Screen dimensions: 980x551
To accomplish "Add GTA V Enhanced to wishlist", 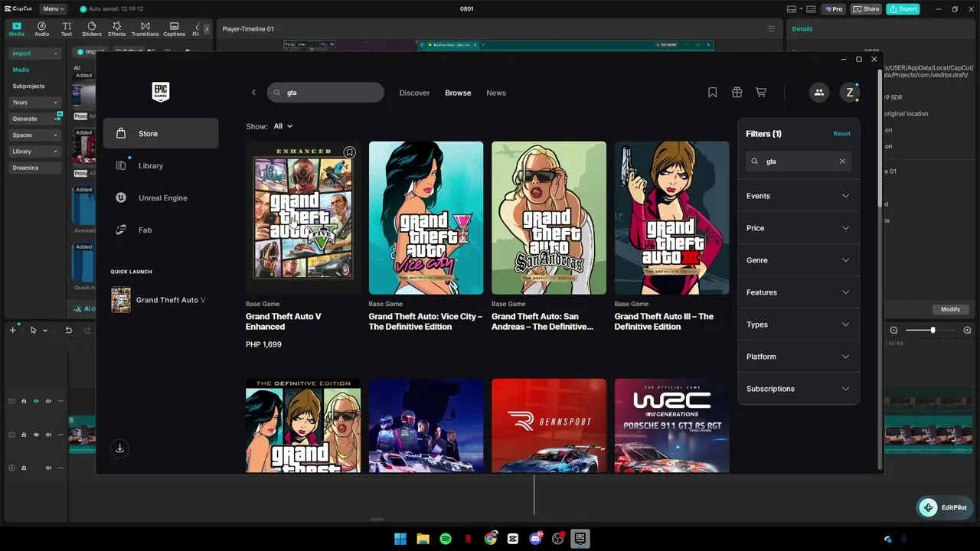I will [349, 152].
